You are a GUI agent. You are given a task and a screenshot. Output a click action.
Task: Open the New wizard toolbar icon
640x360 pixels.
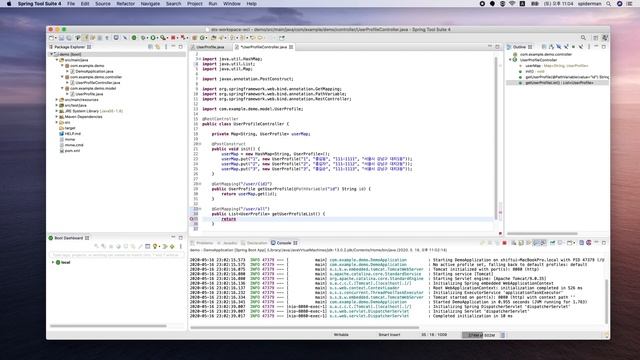tap(51, 38)
